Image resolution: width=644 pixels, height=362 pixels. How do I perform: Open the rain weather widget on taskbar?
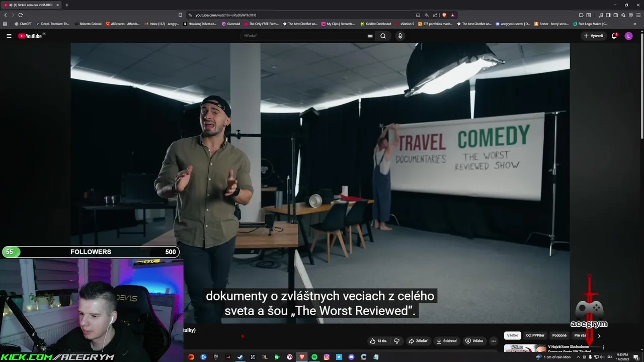tap(553, 357)
